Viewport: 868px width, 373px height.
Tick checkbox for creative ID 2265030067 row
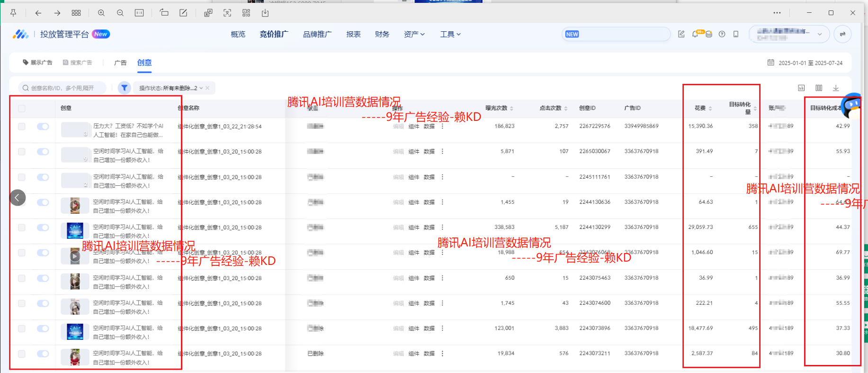click(x=22, y=152)
